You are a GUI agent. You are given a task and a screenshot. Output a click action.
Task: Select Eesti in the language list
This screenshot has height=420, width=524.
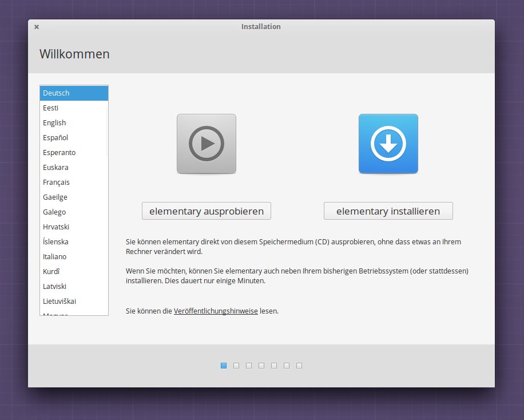coord(74,108)
